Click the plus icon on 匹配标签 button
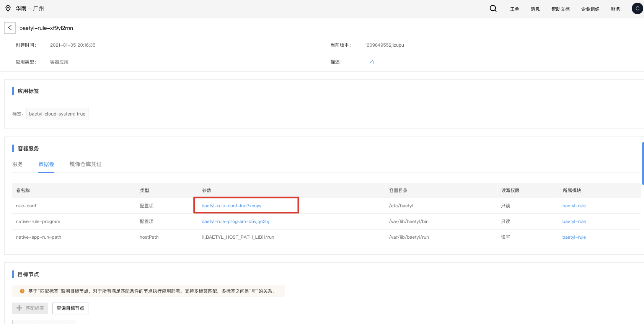This screenshot has height=324, width=644. pos(19,308)
